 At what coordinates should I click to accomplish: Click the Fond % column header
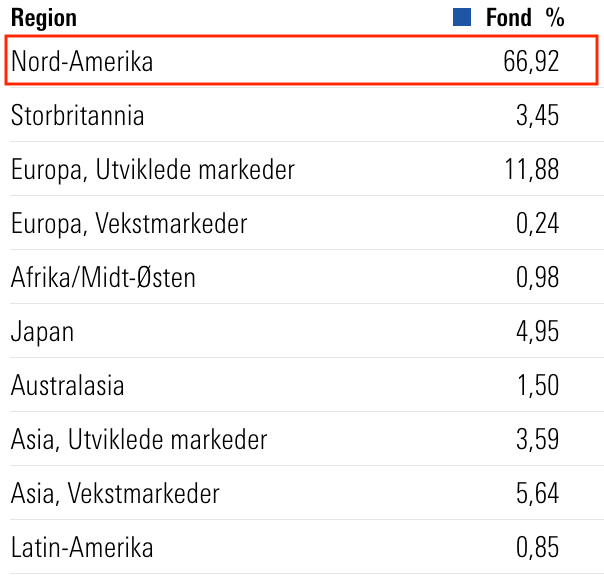[x=525, y=18]
